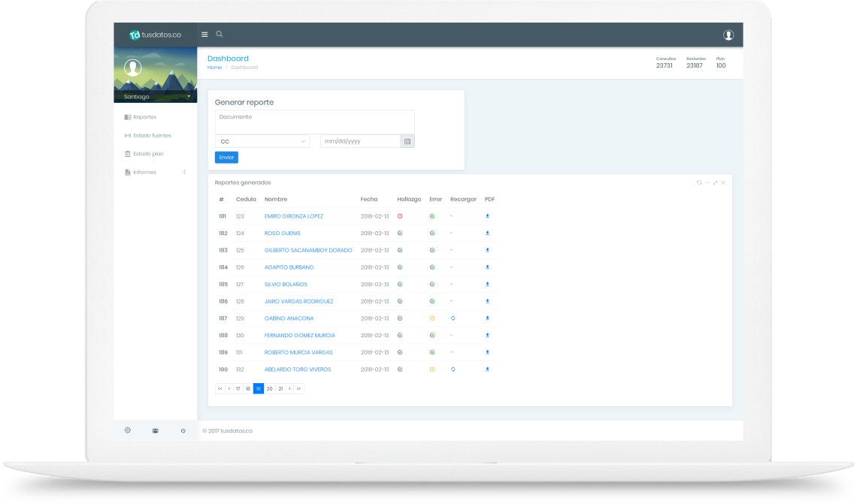Go to pagination page 18
The image size is (857, 504).
pos(247,389)
